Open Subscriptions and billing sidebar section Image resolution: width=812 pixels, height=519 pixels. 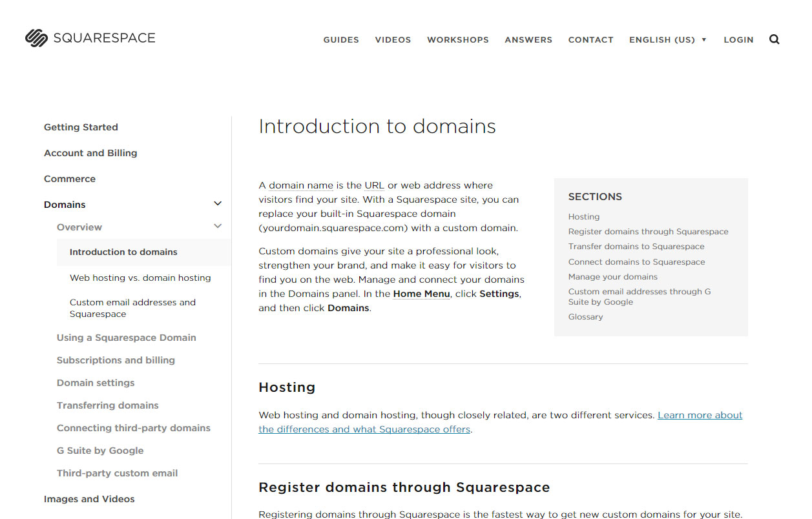coord(116,360)
